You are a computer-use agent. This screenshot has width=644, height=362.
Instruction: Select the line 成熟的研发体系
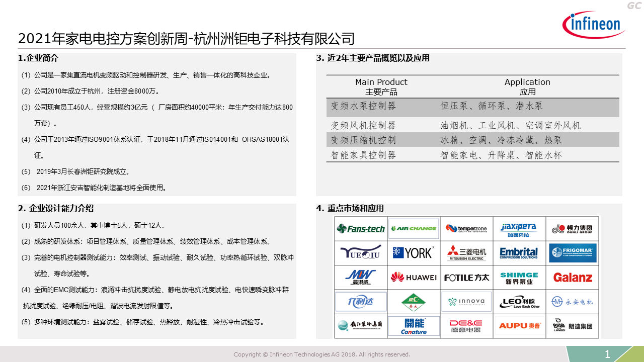point(146,241)
